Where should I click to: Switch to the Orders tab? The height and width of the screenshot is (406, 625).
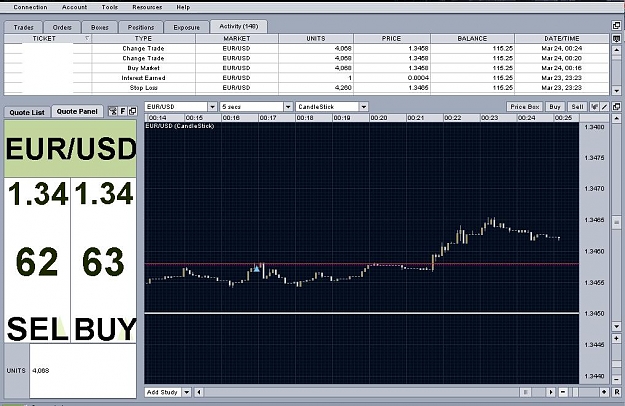point(62,27)
